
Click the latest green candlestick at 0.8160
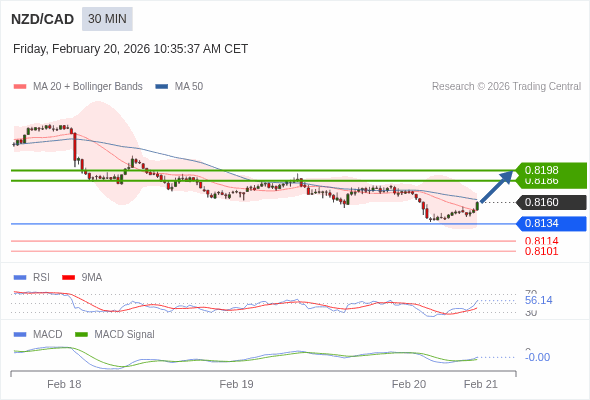point(477,206)
